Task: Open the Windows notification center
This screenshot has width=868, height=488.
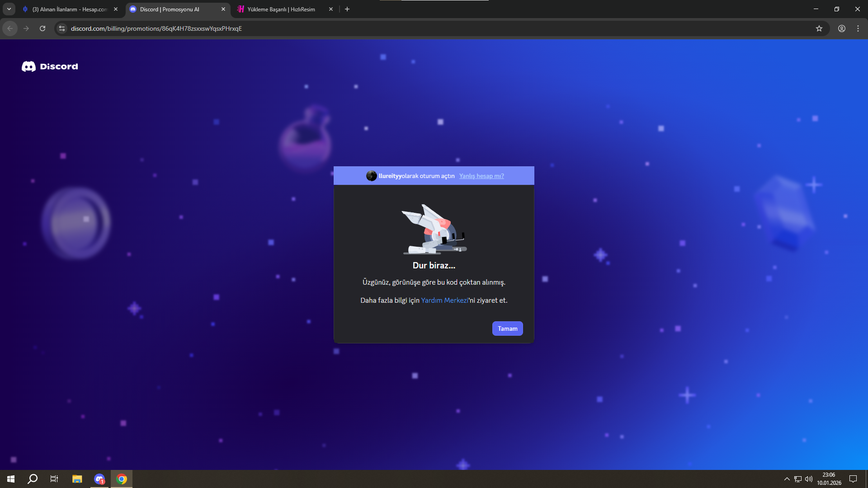Action: click(x=853, y=479)
